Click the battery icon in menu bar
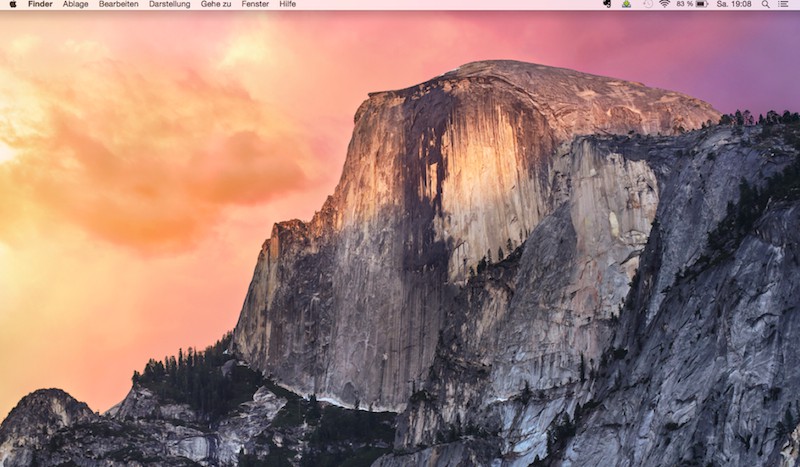 (702, 4)
